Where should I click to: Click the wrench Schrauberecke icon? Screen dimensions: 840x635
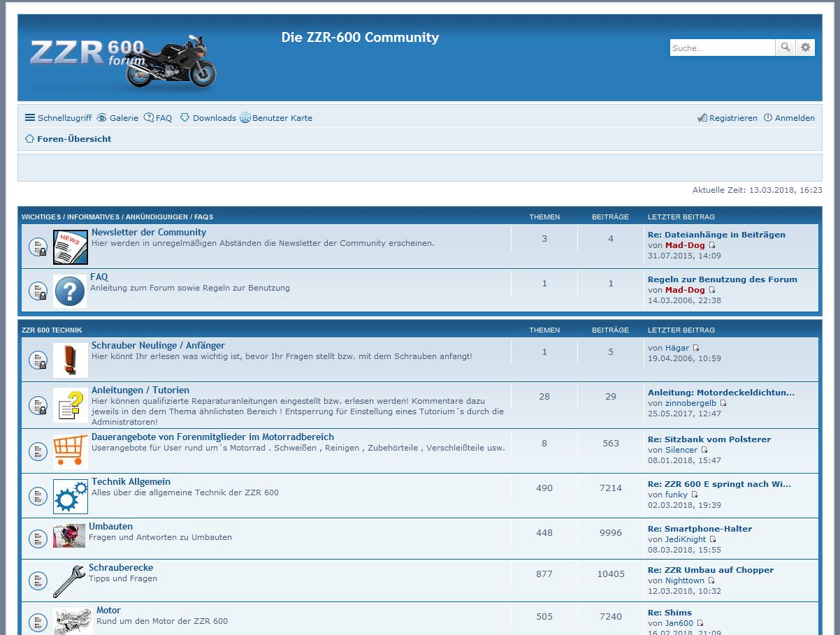[x=69, y=581]
